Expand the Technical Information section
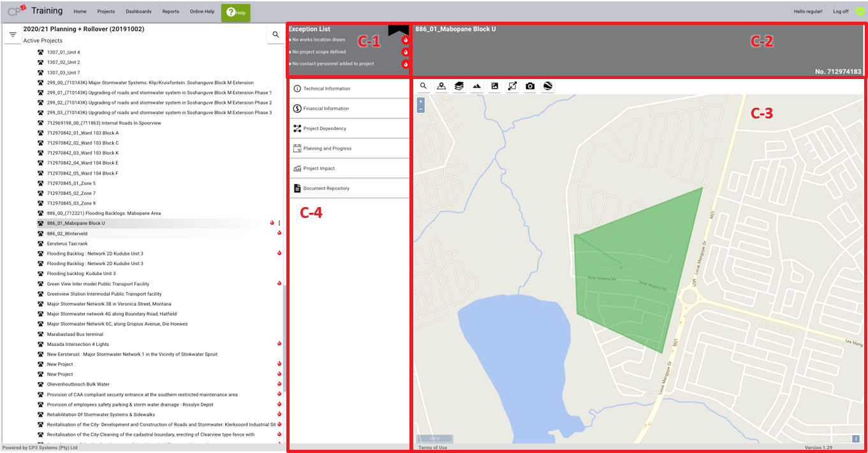Viewport: 868px width, 453px height. [x=348, y=89]
